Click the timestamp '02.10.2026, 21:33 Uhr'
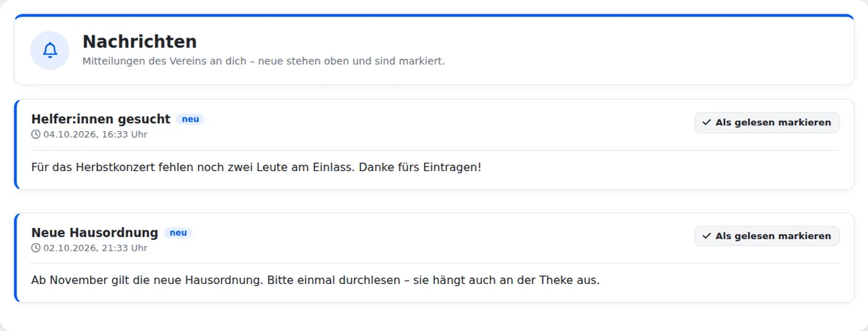Image resolution: width=868 pixels, height=331 pixels. tap(95, 248)
